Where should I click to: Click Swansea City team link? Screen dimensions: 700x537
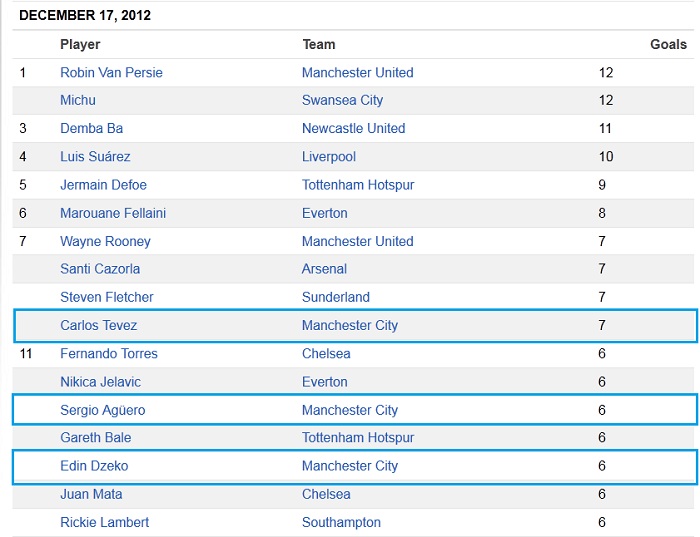pos(342,100)
